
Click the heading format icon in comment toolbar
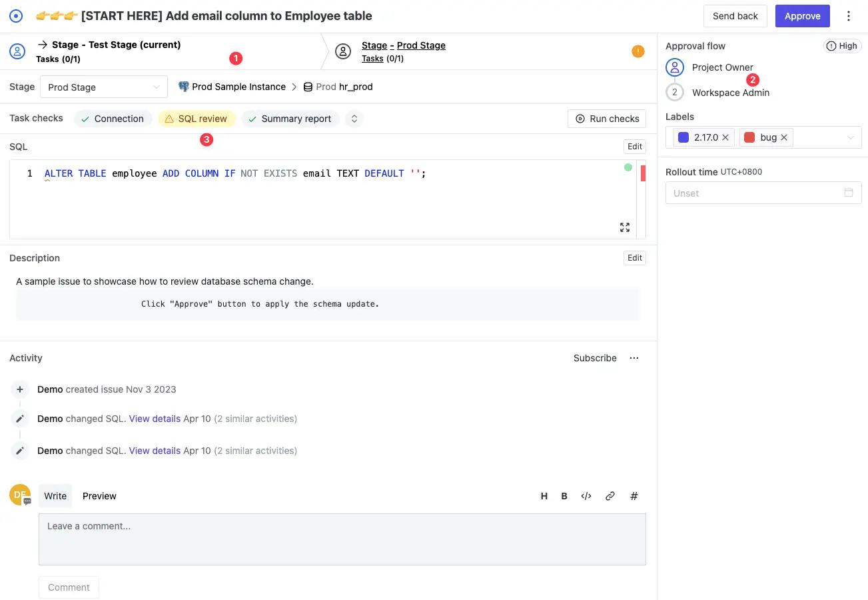click(x=544, y=496)
